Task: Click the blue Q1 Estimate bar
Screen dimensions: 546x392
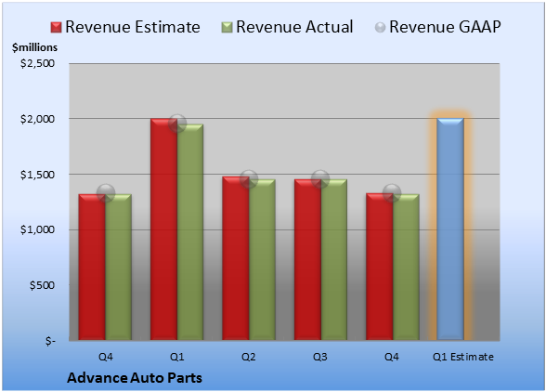Action: point(450,229)
